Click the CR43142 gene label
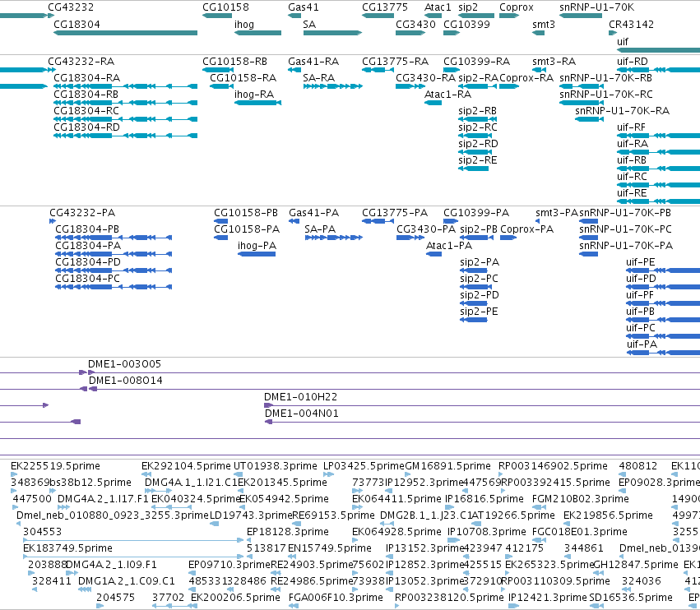 [631, 24]
